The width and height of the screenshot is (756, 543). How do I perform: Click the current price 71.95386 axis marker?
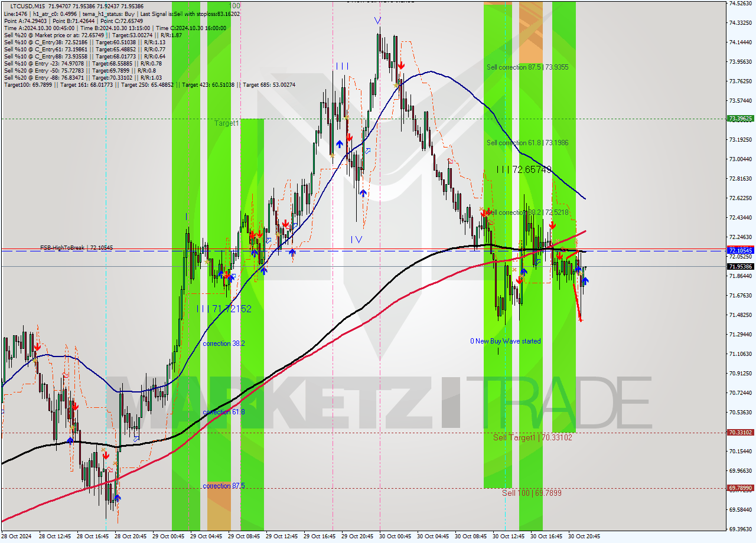pyautogui.click(x=741, y=266)
